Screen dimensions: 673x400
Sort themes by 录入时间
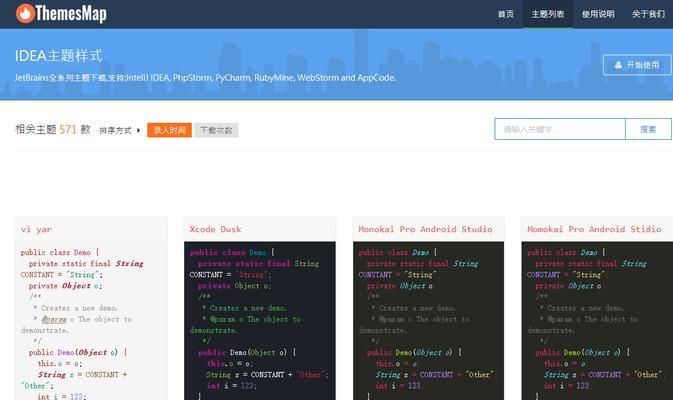tap(170, 130)
